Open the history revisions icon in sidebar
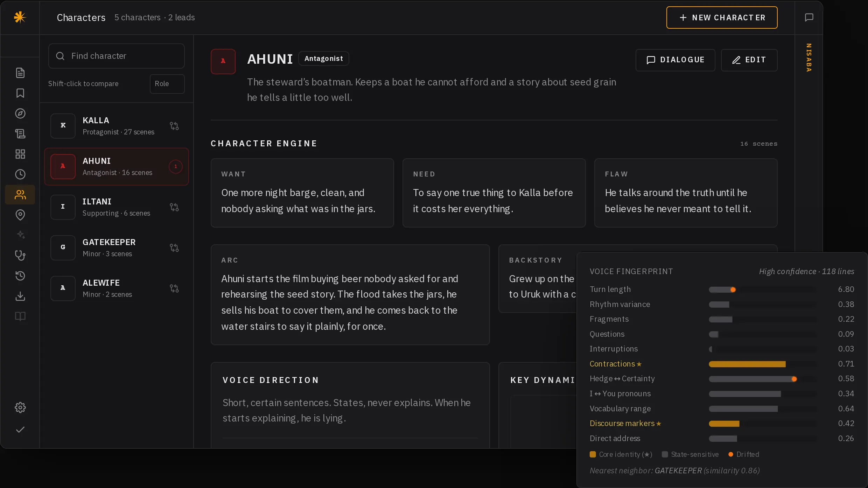 pos(20,276)
